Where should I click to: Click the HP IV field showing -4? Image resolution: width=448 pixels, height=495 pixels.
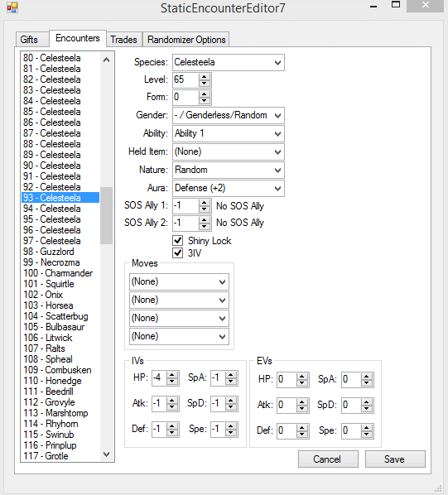coord(160,378)
